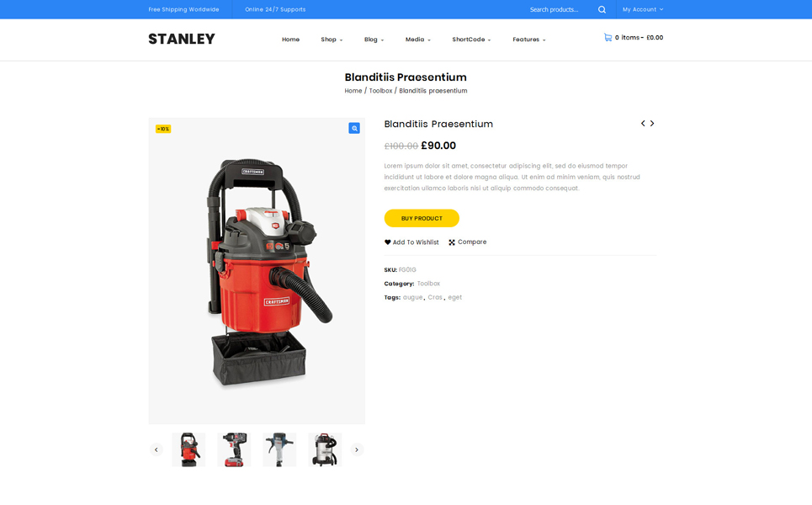Expand the Blog menu dropdown
This screenshot has height=505, width=812.
click(374, 40)
